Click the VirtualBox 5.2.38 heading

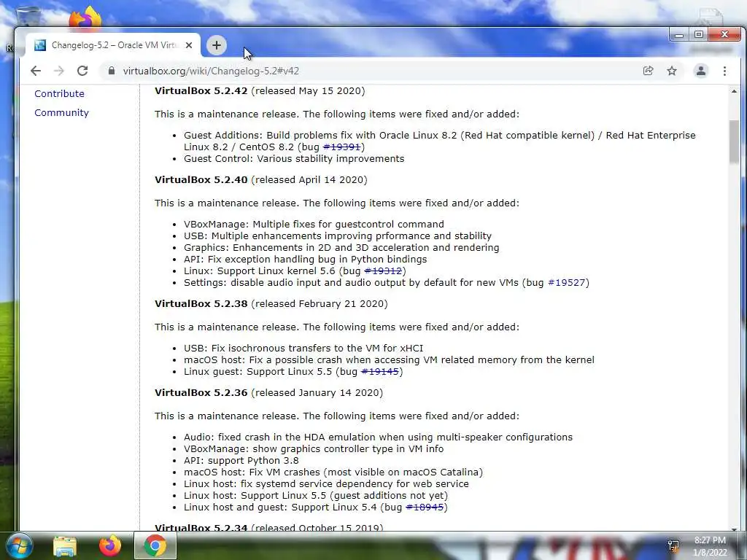click(x=201, y=304)
